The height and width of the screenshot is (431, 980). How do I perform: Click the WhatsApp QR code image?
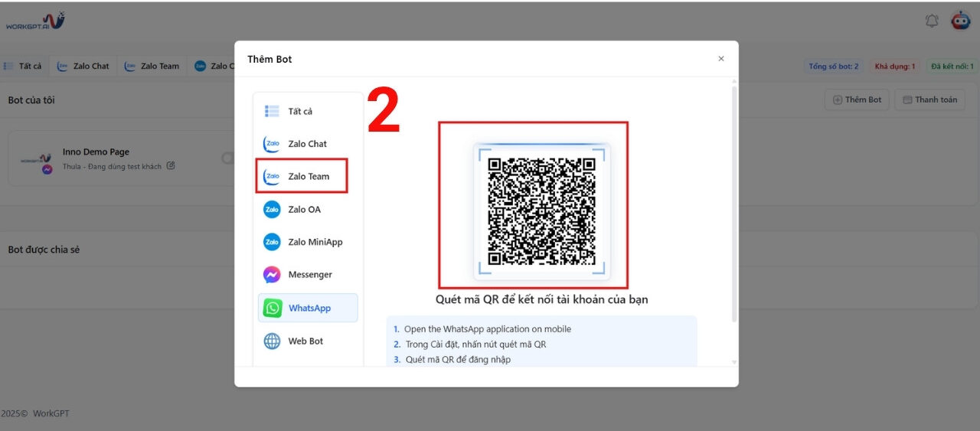click(x=541, y=211)
